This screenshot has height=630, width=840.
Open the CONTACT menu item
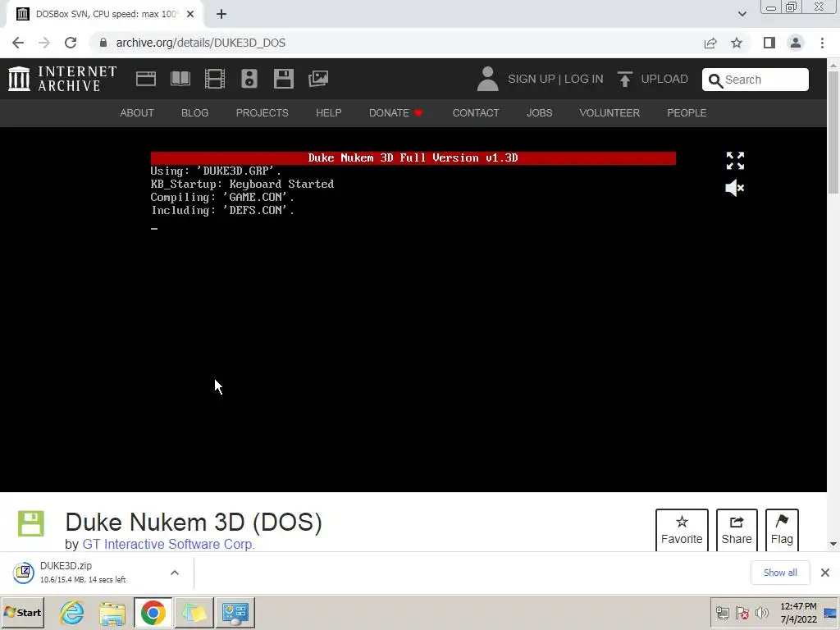click(476, 113)
